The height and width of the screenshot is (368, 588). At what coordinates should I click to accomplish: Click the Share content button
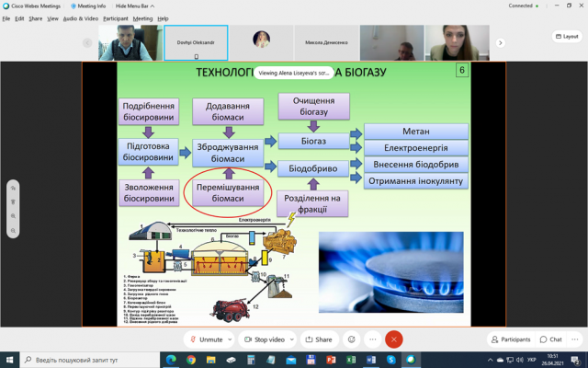click(x=319, y=339)
